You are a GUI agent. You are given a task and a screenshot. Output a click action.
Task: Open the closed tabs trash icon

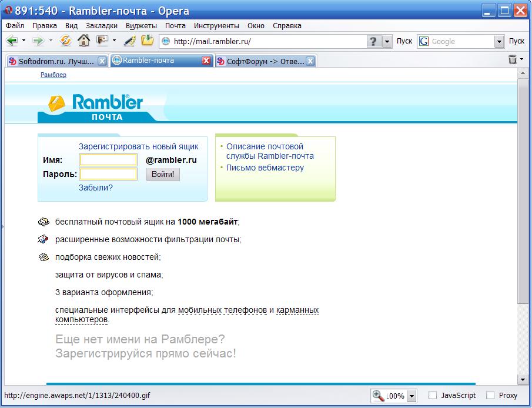(513, 59)
